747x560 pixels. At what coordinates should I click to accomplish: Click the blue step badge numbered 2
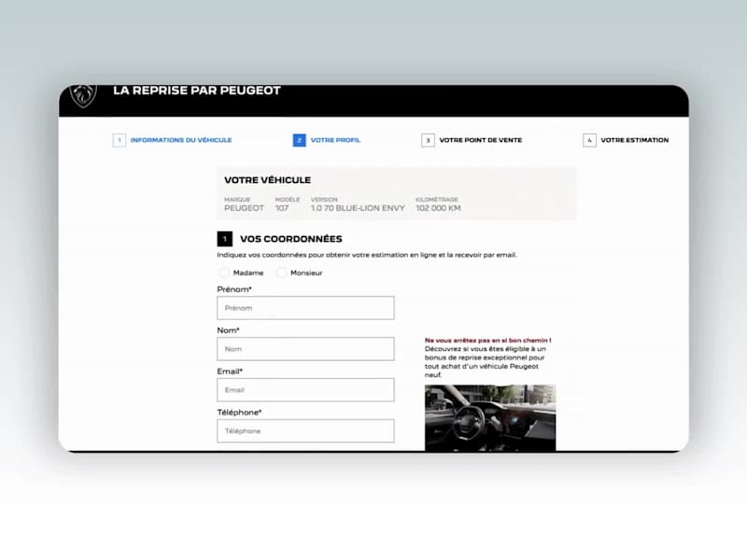click(x=299, y=140)
